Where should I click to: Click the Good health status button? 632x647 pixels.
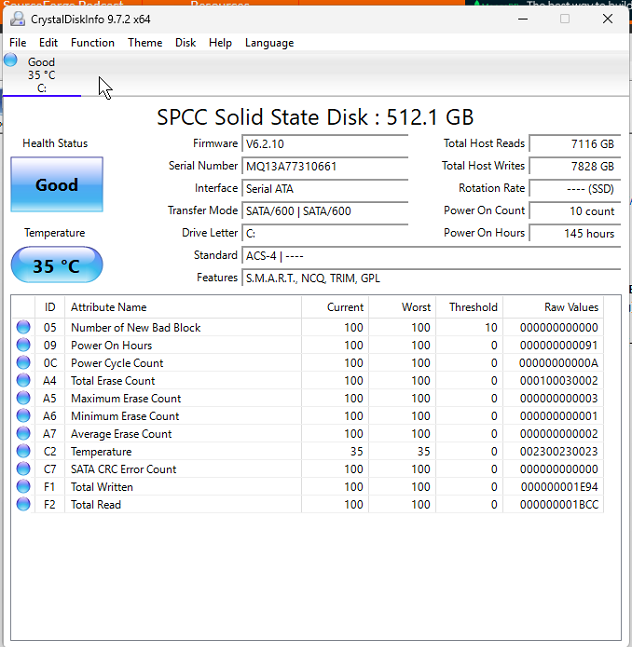(57, 185)
